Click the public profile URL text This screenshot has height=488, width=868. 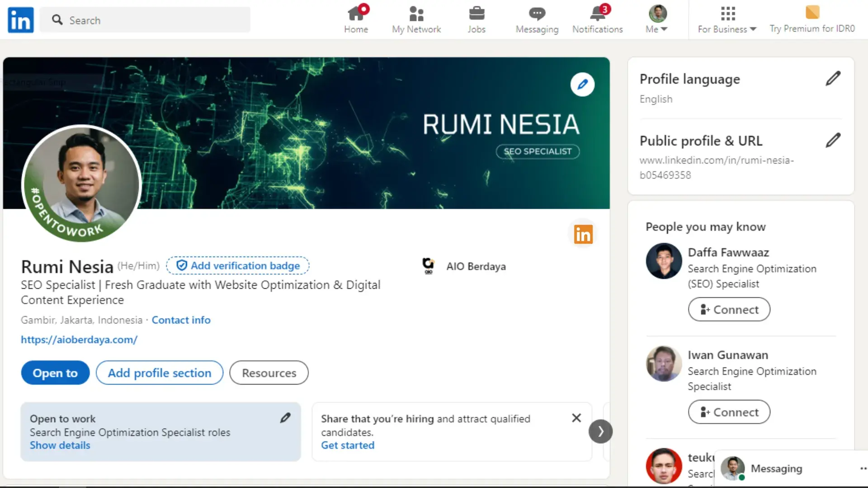[x=717, y=168]
